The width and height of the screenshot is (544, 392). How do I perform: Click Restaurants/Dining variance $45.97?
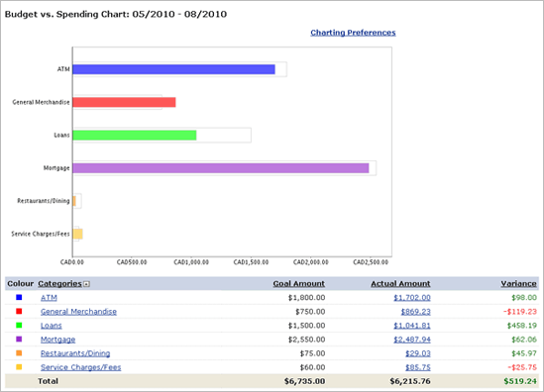(x=524, y=353)
